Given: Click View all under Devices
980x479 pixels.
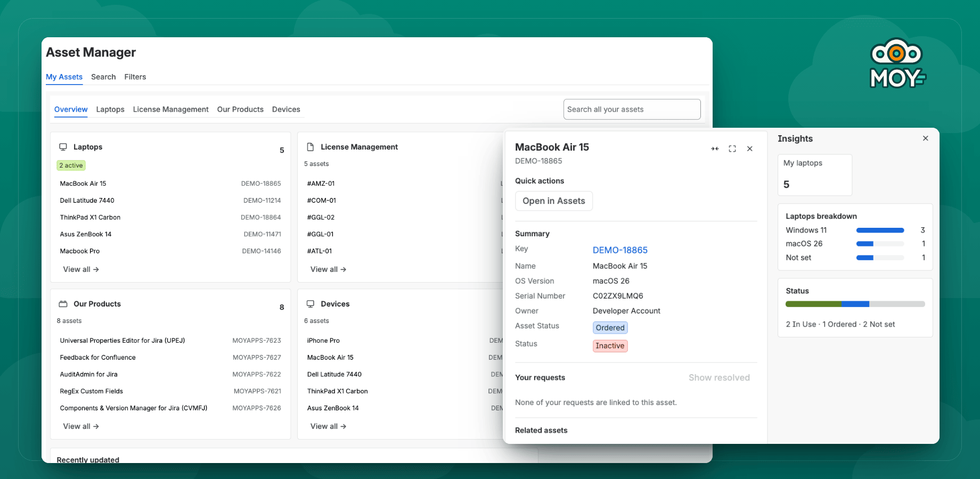Looking at the screenshot, I should coord(328,426).
